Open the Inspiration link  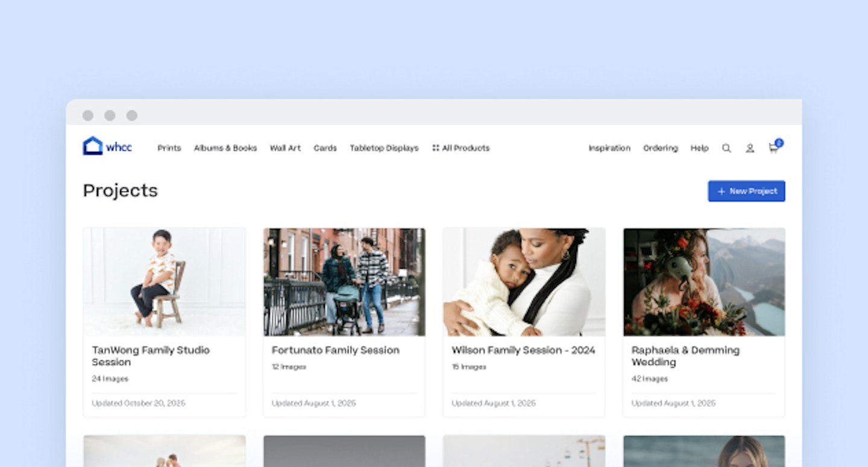pyautogui.click(x=609, y=148)
